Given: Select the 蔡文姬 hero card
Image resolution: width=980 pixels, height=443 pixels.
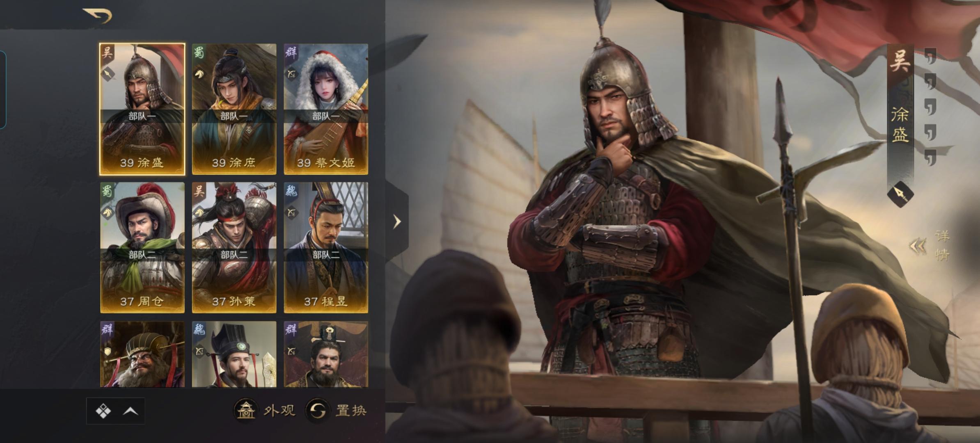Looking at the screenshot, I should [326, 109].
